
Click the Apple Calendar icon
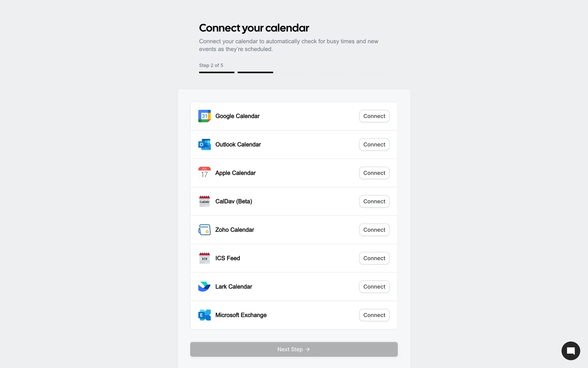tap(204, 173)
